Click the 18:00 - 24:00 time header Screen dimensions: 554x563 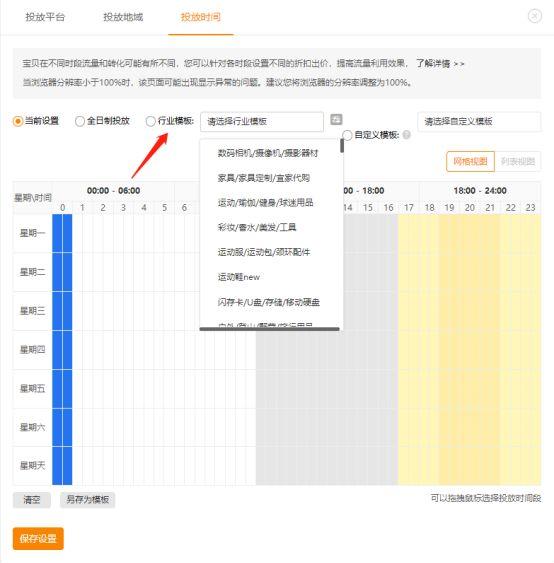pos(480,191)
